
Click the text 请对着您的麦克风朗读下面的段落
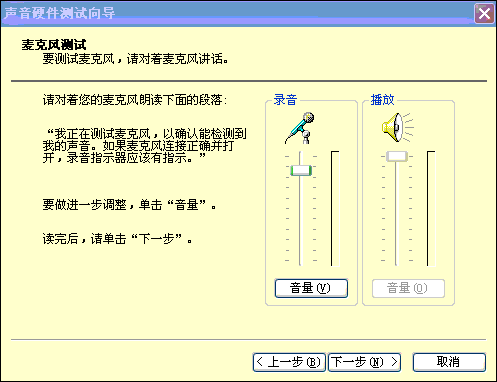tap(135, 100)
